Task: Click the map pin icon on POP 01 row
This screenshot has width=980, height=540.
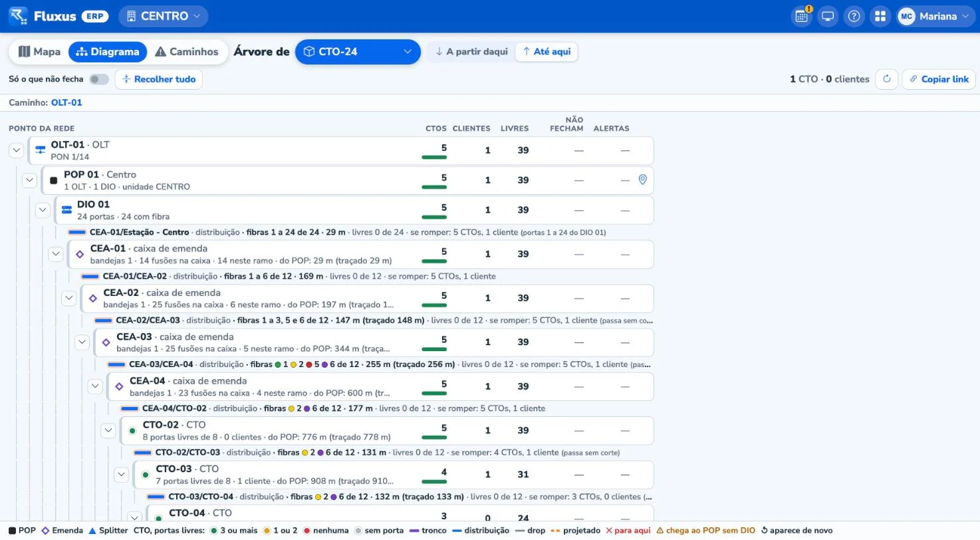Action: (642, 180)
